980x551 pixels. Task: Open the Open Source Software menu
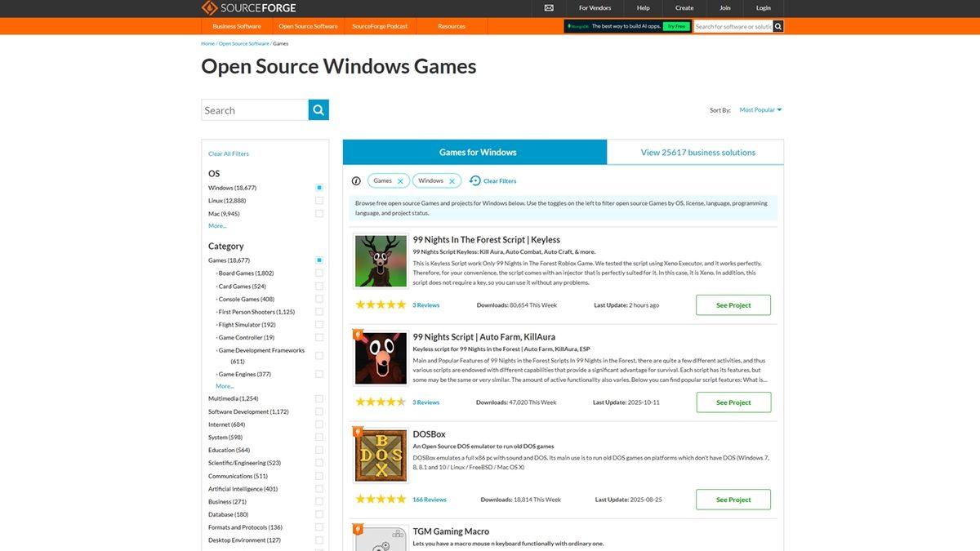coord(308,26)
